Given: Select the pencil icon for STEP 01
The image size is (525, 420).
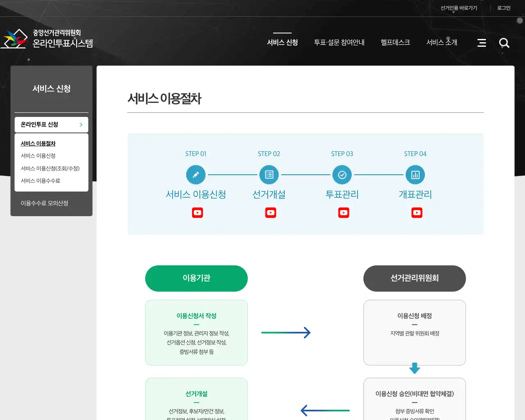Looking at the screenshot, I should point(196,174).
